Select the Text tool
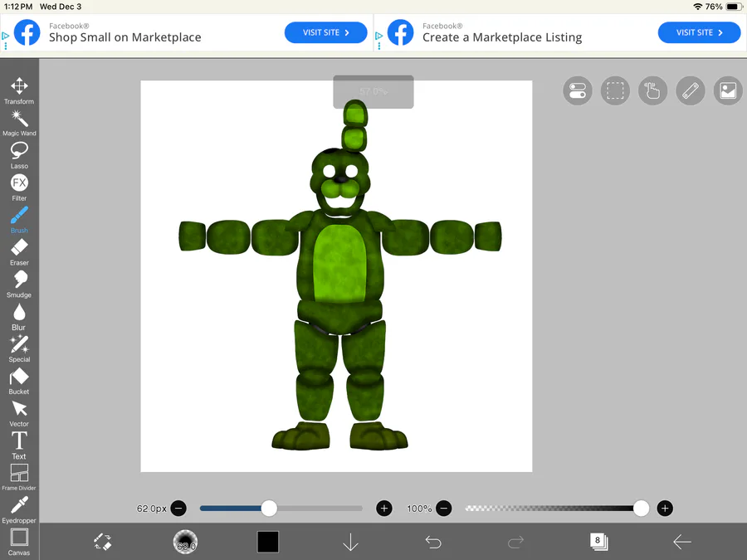 pos(19,446)
